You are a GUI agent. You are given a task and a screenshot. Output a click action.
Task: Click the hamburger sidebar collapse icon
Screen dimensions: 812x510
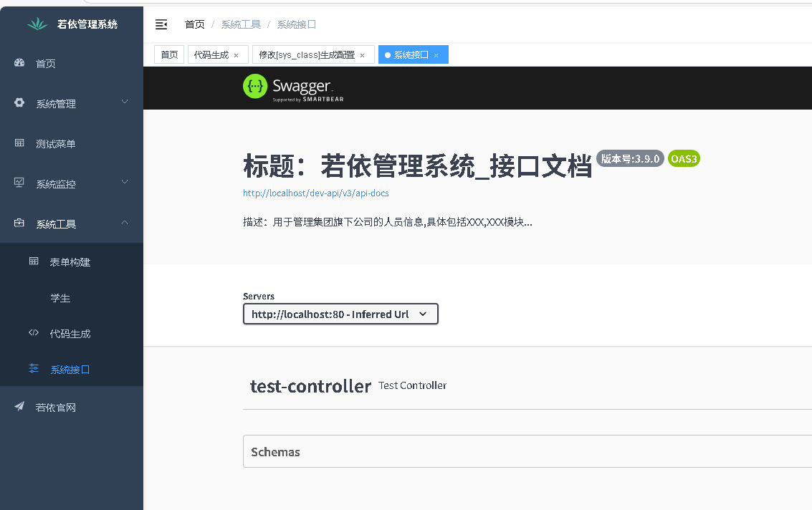(x=161, y=24)
